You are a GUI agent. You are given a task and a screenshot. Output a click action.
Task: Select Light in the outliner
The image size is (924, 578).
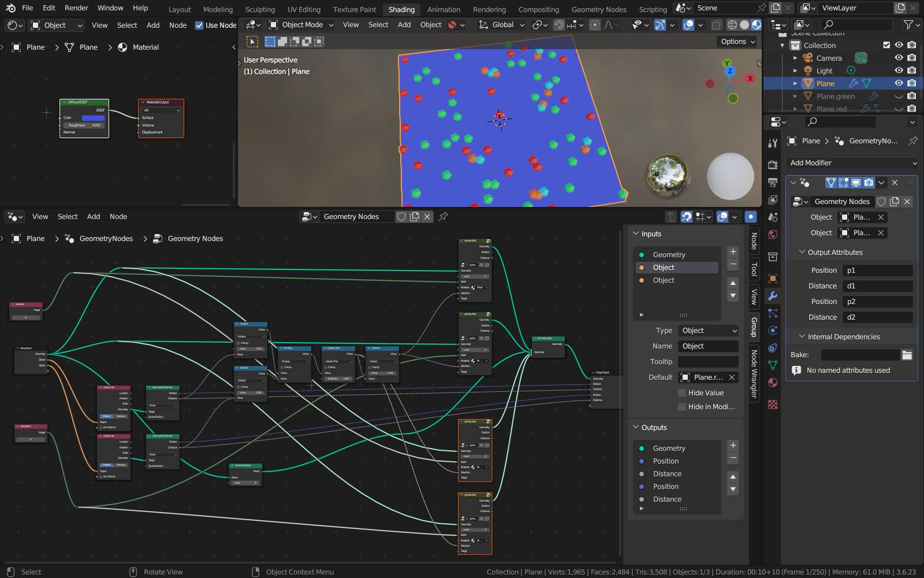click(x=824, y=71)
